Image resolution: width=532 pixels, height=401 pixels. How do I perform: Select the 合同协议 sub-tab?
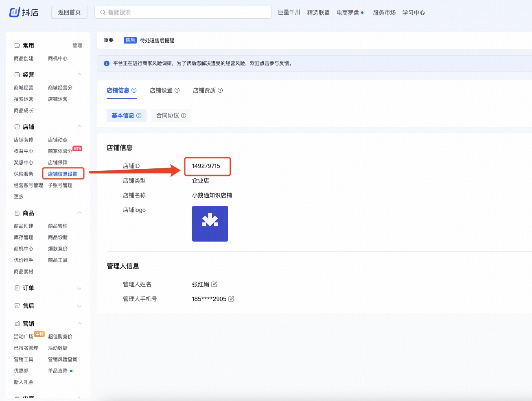click(x=171, y=116)
